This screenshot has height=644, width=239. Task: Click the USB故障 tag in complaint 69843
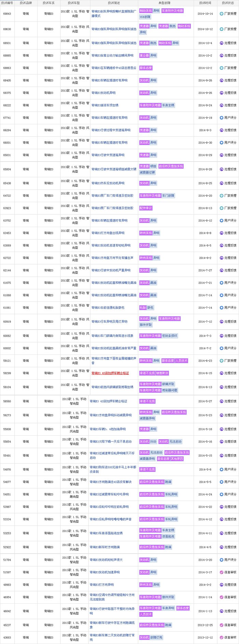tap(145, 17)
